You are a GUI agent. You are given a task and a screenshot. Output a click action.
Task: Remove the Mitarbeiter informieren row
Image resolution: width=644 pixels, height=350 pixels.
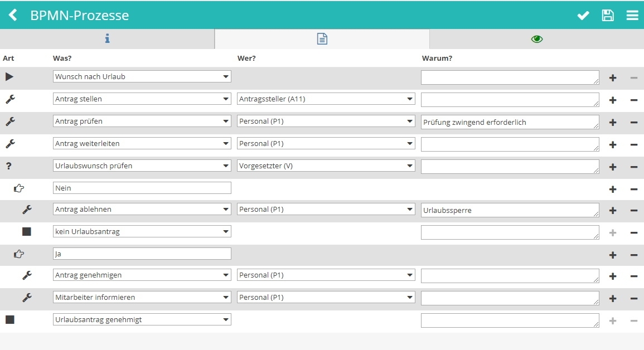click(x=634, y=298)
